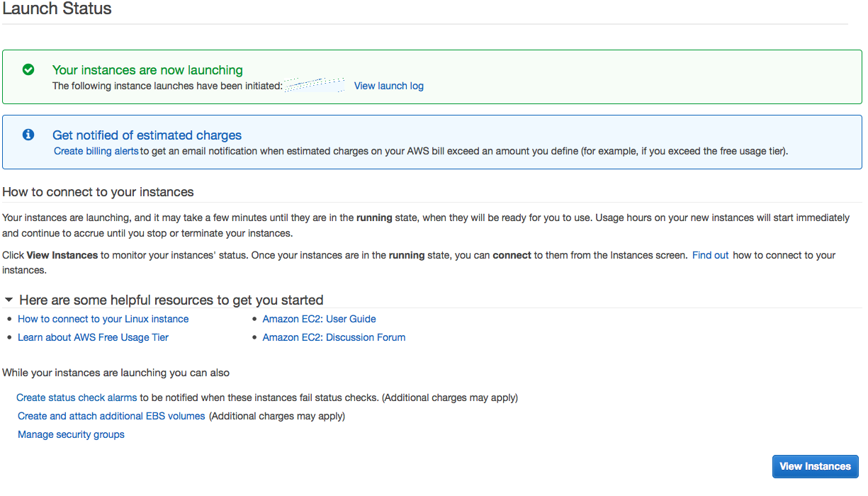Select Create status check alarms
The width and height of the screenshot is (868, 496).
77,398
